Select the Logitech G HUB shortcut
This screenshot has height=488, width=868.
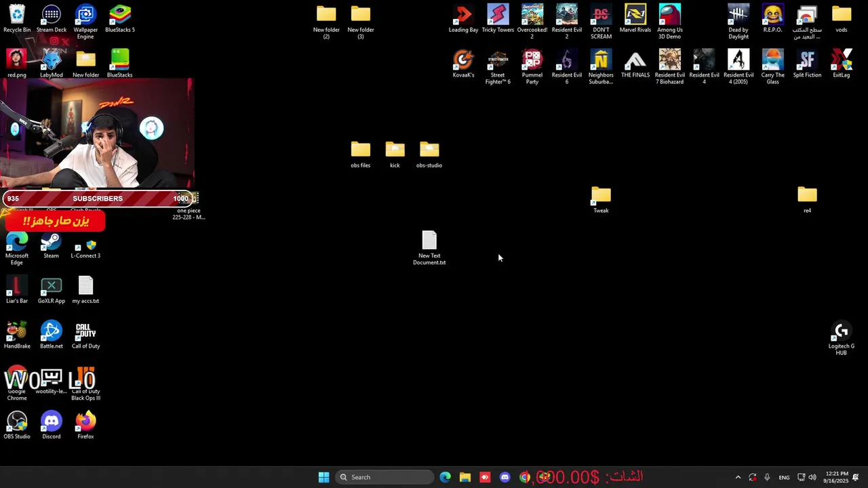(842, 338)
